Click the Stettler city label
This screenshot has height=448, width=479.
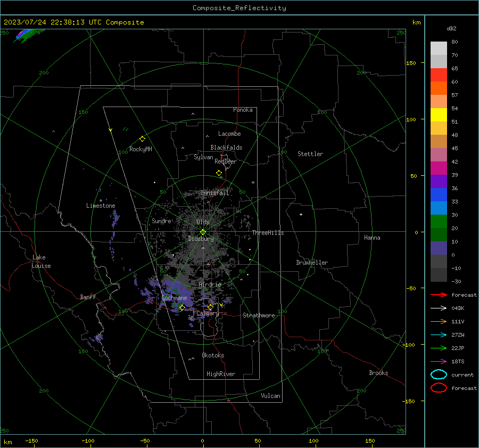pyautogui.click(x=310, y=154)
